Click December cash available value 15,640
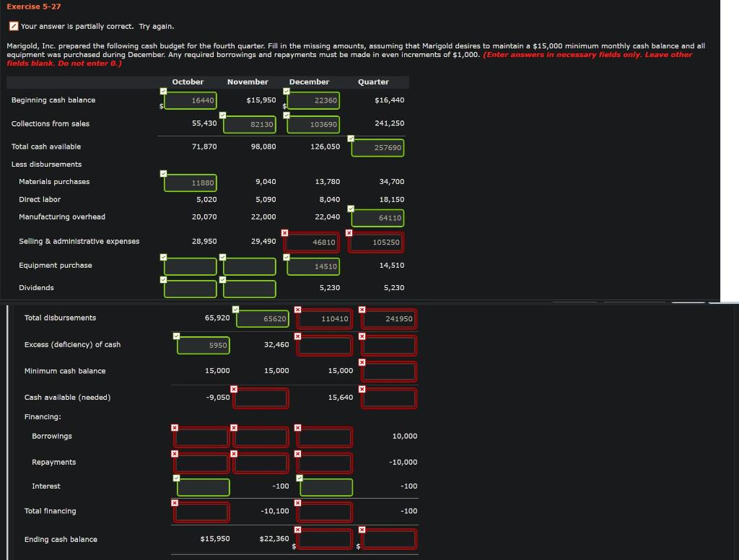The height and width of the screenshot is (560, 739). tap(341, 398)
